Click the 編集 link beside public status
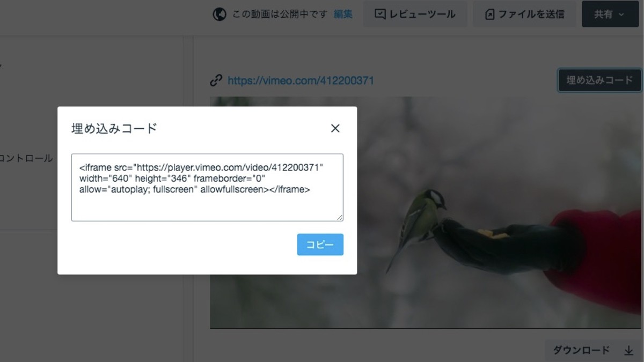This screenshot has height=362, width=644. tap(343, 14)
